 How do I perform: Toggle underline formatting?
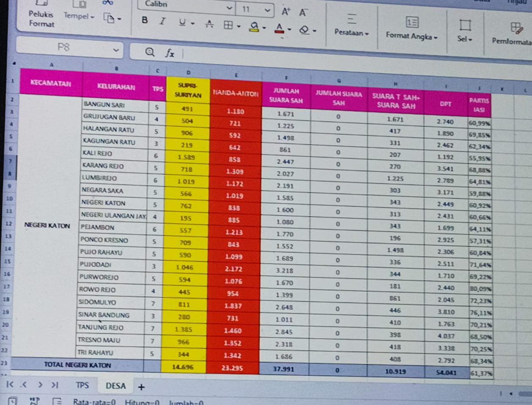tap(182, 22)
